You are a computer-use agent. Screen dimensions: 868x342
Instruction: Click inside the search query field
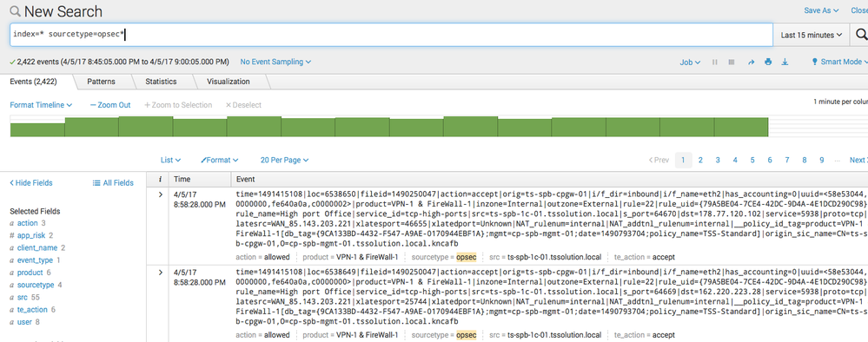(391, 35)
